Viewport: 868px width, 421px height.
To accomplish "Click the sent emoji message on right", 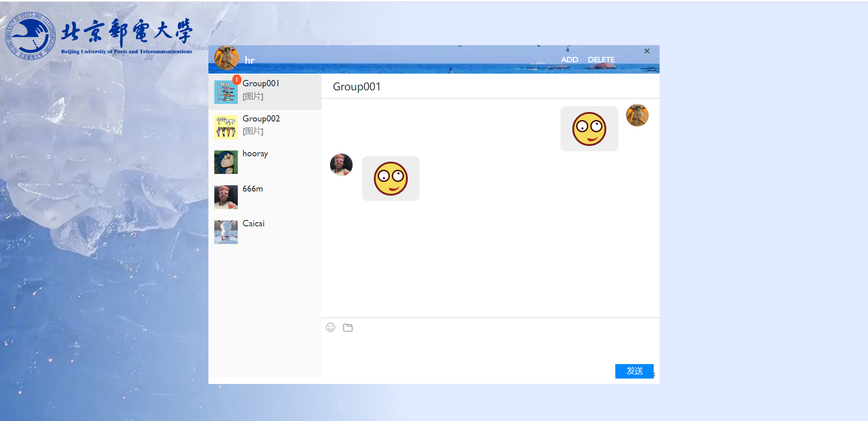I will coord(589,129).
